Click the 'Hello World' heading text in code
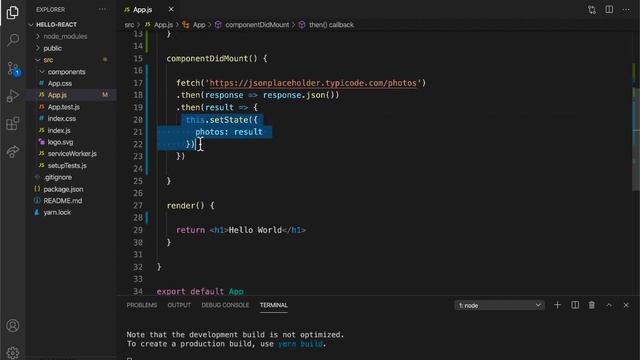 (255, 230)
